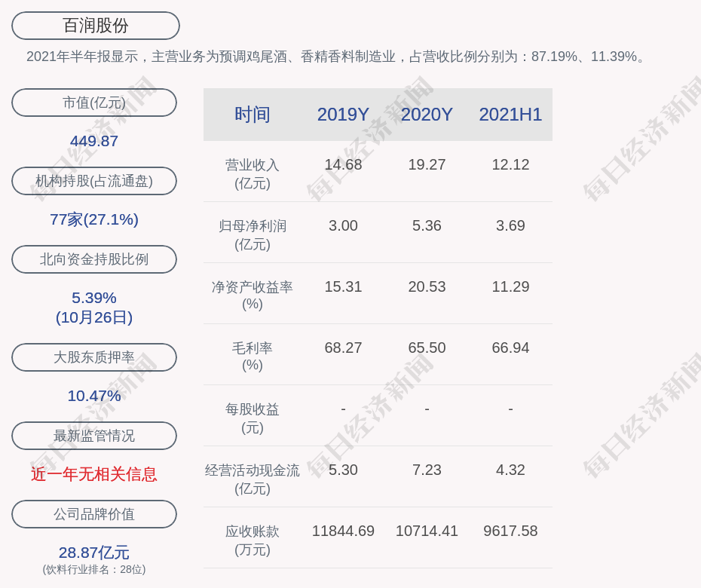The image size is (701, 588).
Task: Select receivables 10714.41
Action: click(x=427, y=531)
